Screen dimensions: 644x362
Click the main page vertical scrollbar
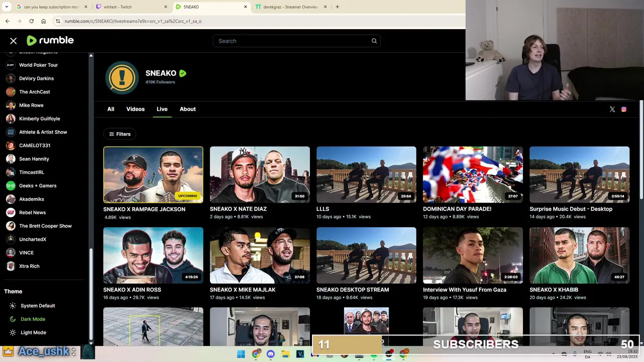(641, 151)
